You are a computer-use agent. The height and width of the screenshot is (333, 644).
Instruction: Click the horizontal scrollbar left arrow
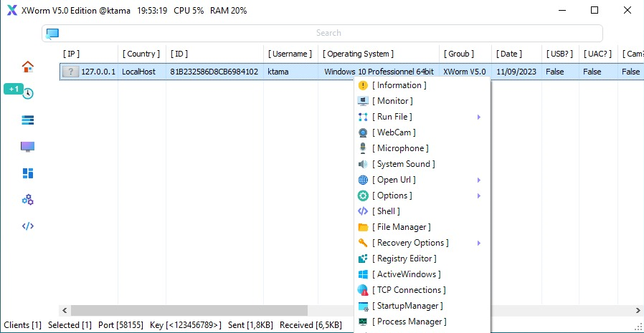[65, 311]
